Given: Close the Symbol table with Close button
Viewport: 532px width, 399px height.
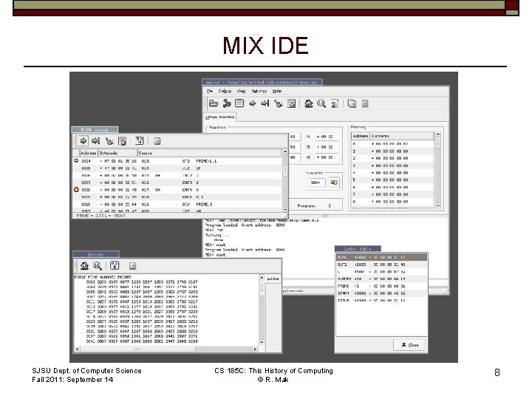Looking at the screenshot, I should tap(409, 345).
